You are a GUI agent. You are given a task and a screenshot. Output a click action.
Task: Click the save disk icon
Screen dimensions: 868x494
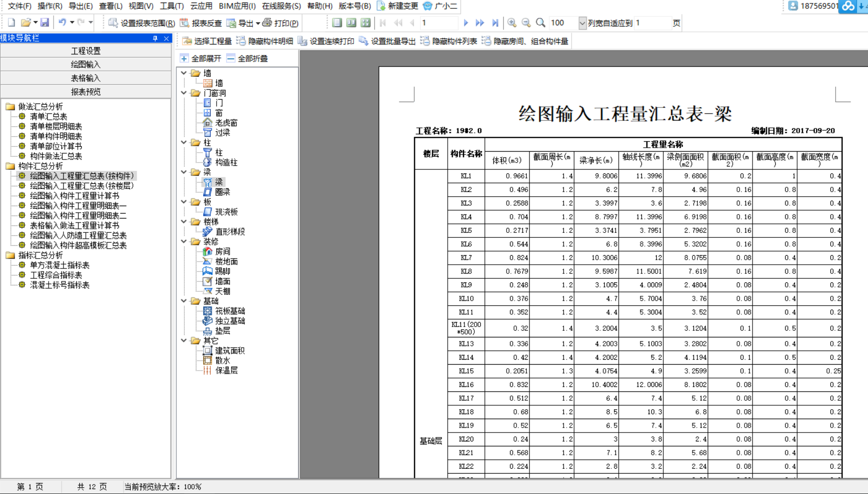[45, 23]
